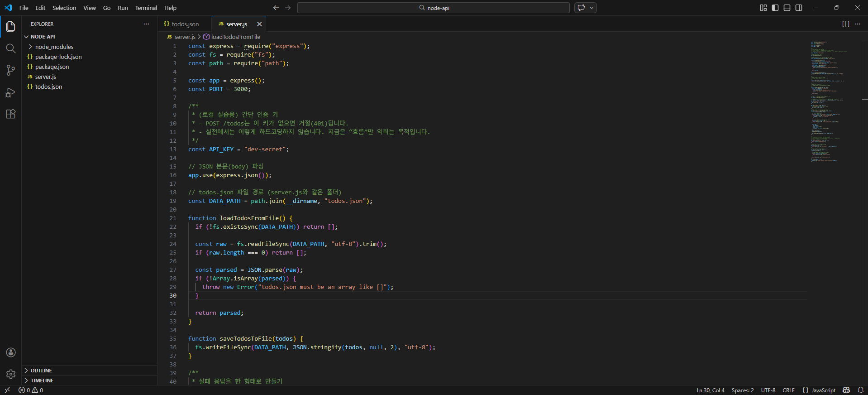Click the VS Code logo icon
Viewport: 868px width, 395px height.
pyautogui.click(x=8, y=8)
